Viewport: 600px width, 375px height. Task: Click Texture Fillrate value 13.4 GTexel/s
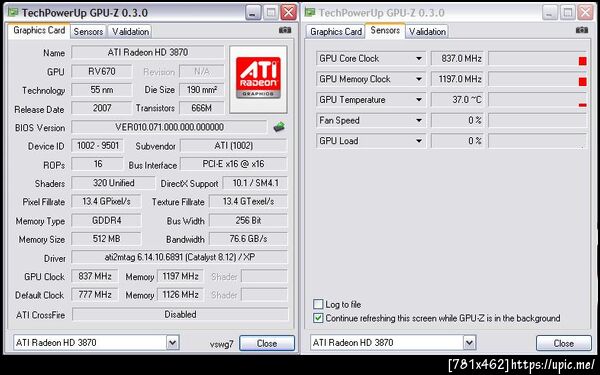tap(248, 201)
